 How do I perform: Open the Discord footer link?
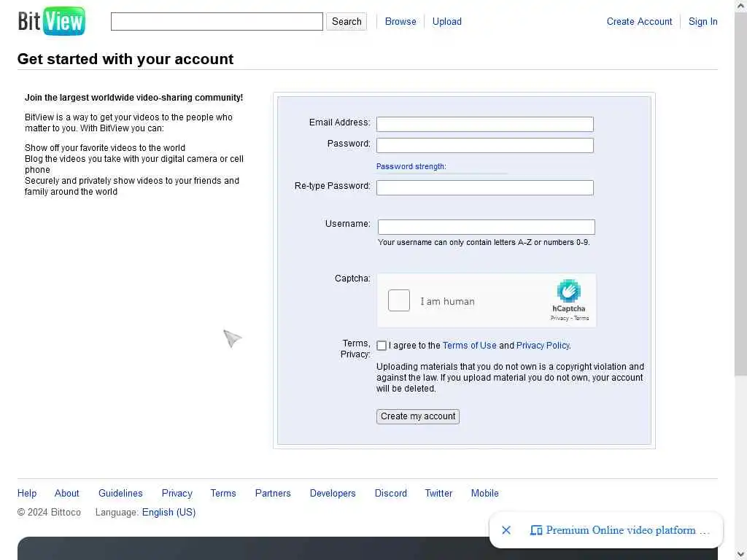tap(391, 494)
